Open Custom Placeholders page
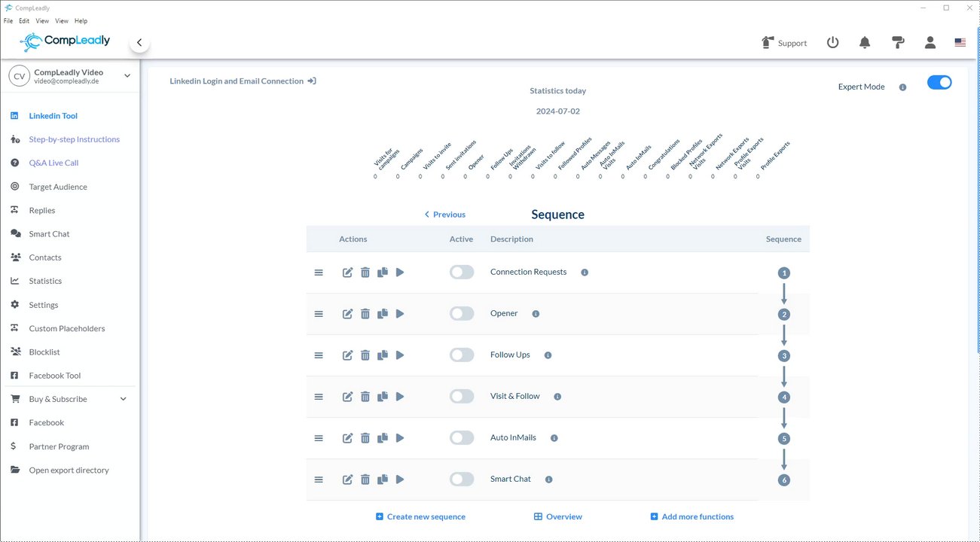980x542 pixels. 67,328
